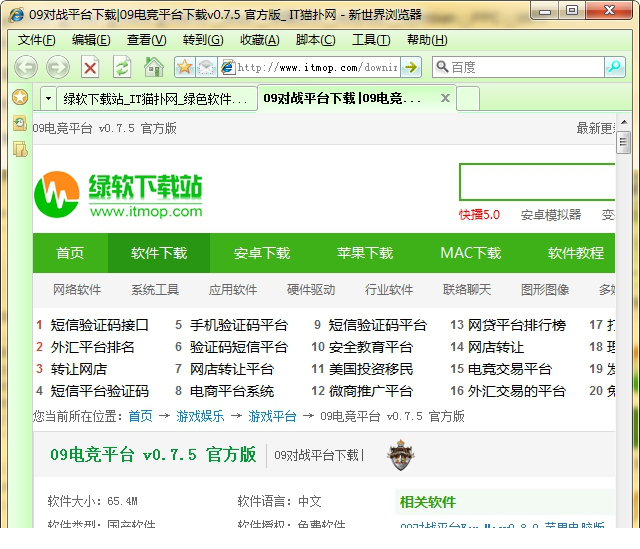Open a new blank tab button

[x=468, y=98]
